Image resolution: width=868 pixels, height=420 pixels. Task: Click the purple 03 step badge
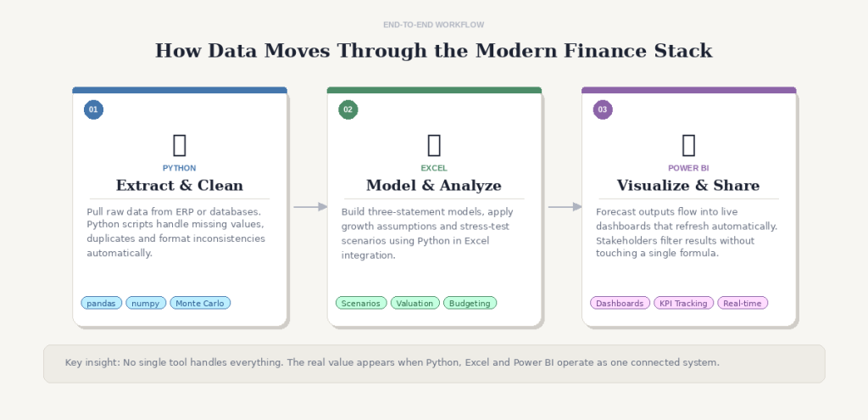(x=603, y=109)
